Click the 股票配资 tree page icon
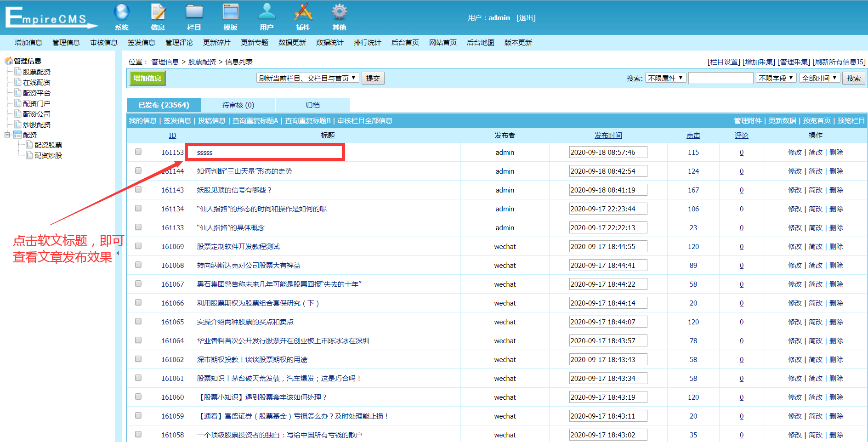The width and height of the screenshot is (868, 442). click(18, 72)
